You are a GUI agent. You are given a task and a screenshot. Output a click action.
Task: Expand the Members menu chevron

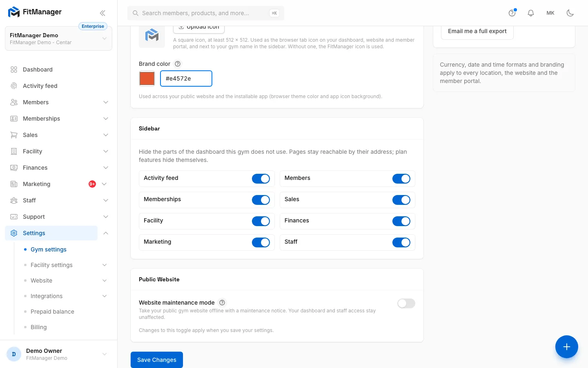[106, 102]
